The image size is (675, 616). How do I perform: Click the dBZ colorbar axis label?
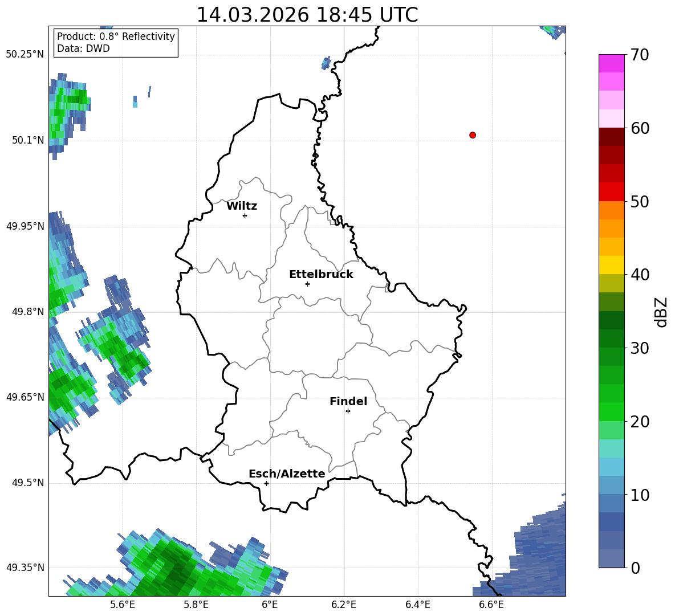click(660, 312)
